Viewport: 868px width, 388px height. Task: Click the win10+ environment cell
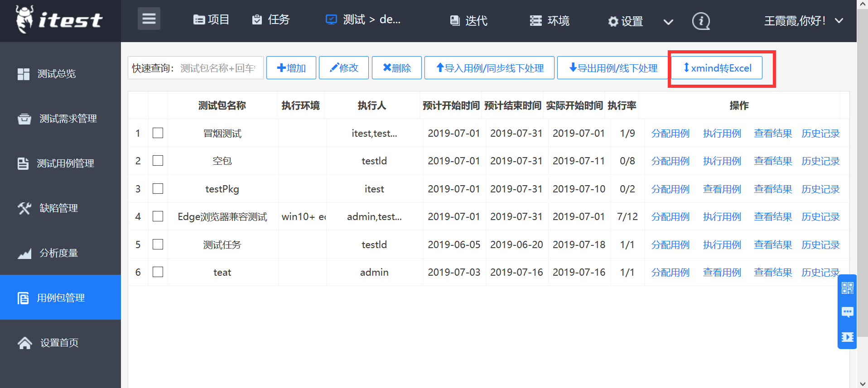(x=304, y=217)
